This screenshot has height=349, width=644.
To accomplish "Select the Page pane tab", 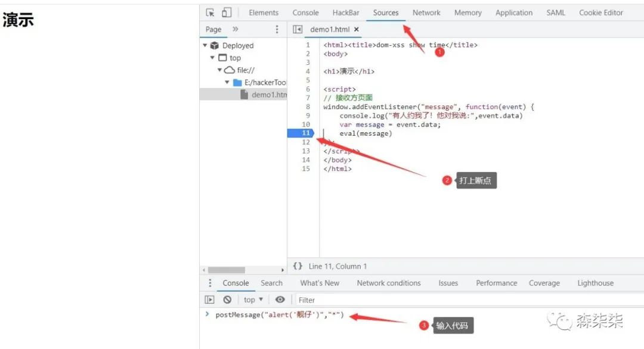I will point(213,29).
